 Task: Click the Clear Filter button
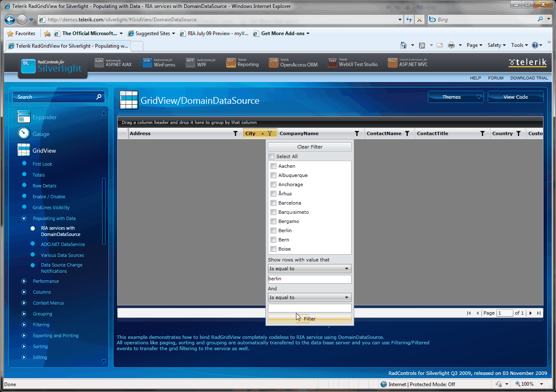310,147
